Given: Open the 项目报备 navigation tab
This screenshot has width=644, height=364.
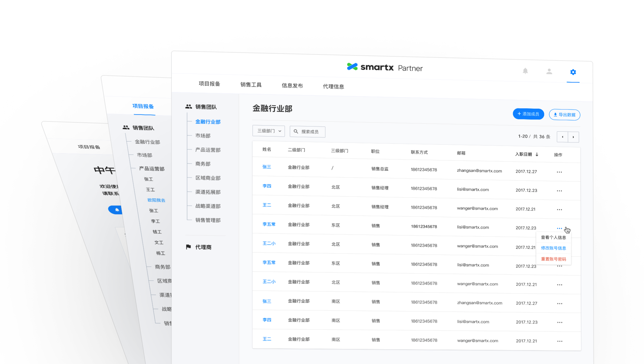Looking at the screenshot, I should [209, 84].
